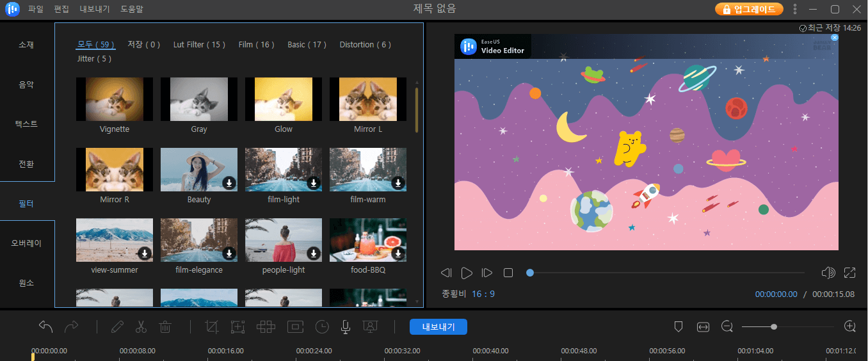Select the Vignette filter thumbnail
Screen dimensions: 868x361
pyautogui.click(x=115, y=99)
